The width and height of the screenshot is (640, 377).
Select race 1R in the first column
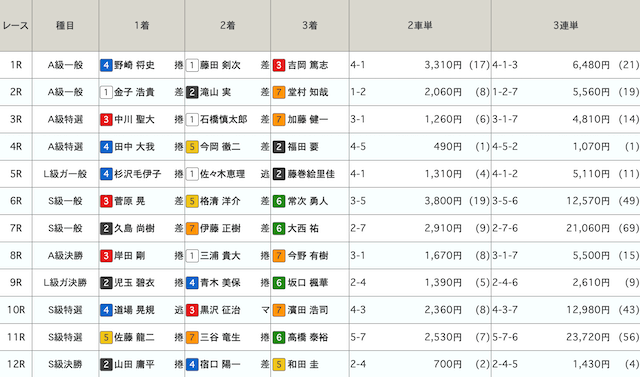coord(16,65)
